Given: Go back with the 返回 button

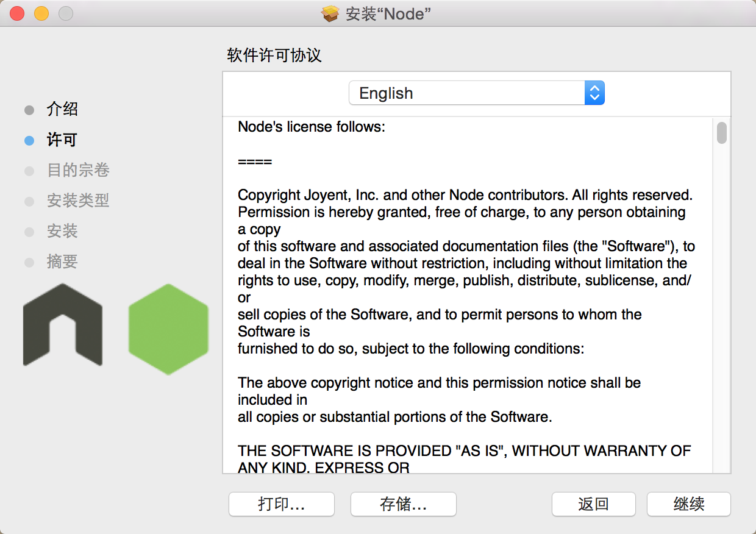Looking at the screenshot, I should (x=593, y=504).
